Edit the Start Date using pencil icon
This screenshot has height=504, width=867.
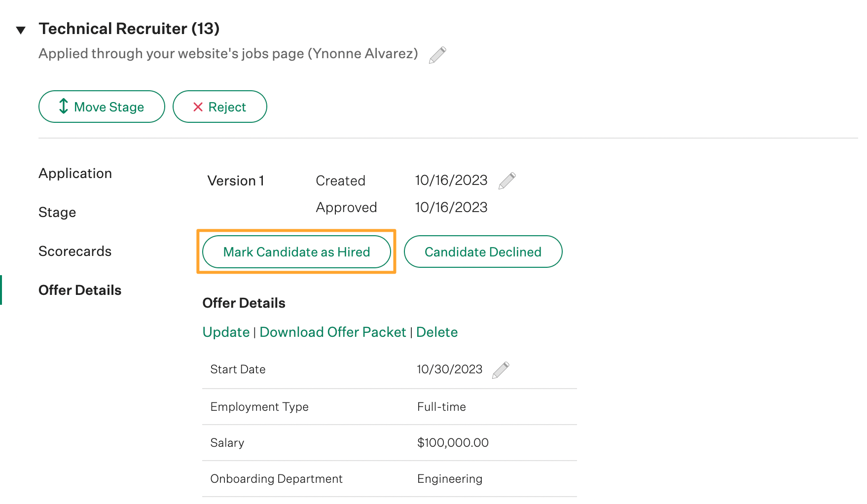coord(500,370)
